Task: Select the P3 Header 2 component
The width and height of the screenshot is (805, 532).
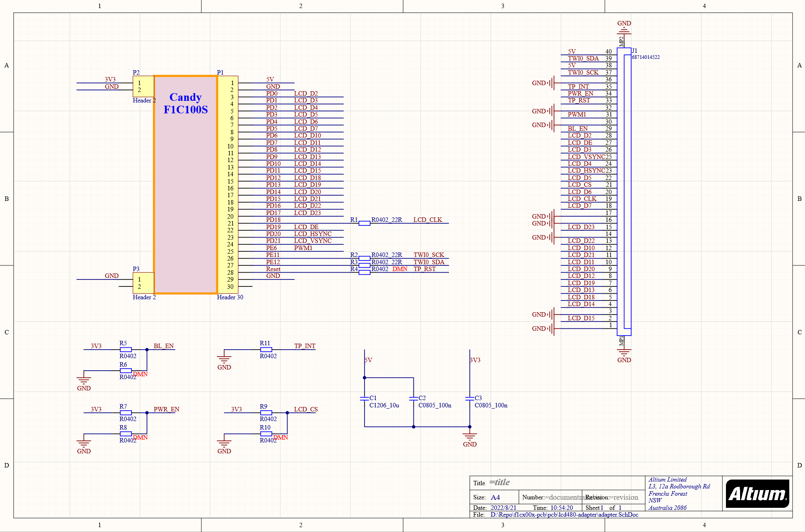Action: 143,283
